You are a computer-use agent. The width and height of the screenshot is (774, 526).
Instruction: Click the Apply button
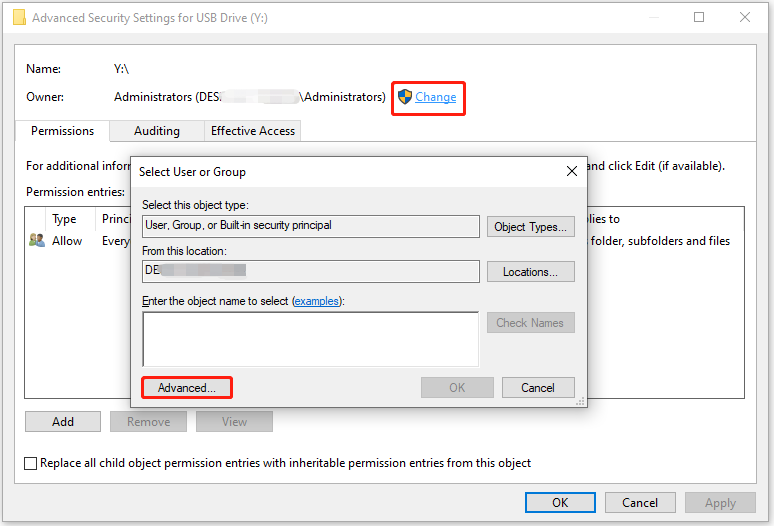[720, 503]
